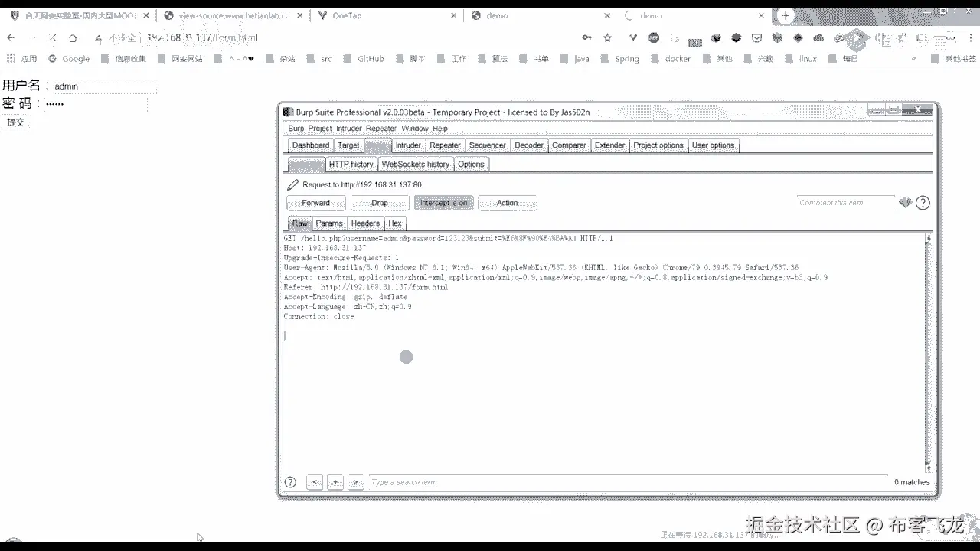Click the Forward button

click(316, 203)
